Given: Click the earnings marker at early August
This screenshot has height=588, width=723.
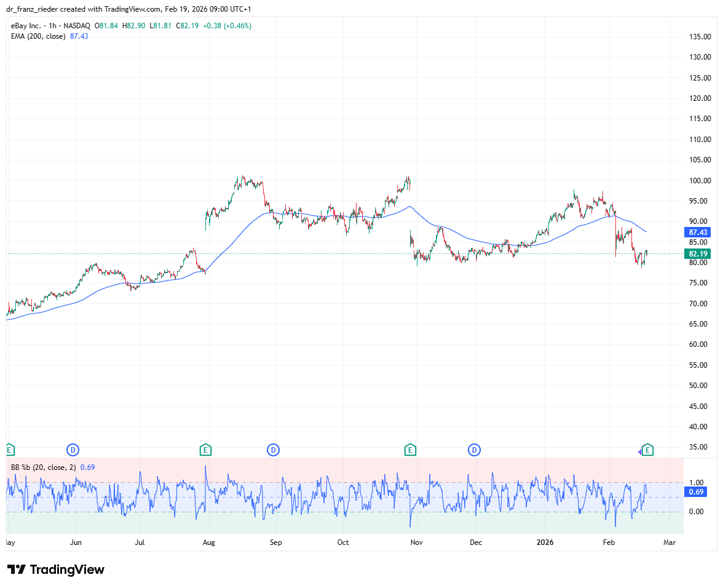Looking at the screenshot, I should coord(206,450).
